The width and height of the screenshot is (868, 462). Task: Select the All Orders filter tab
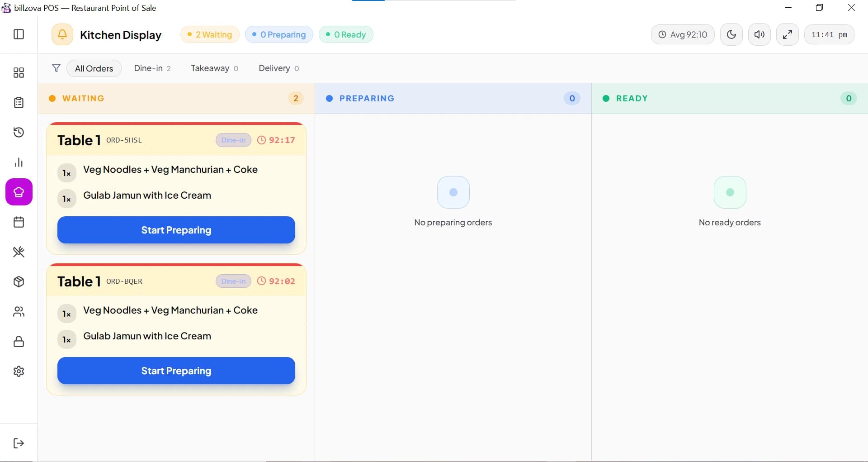coord(94,68)
